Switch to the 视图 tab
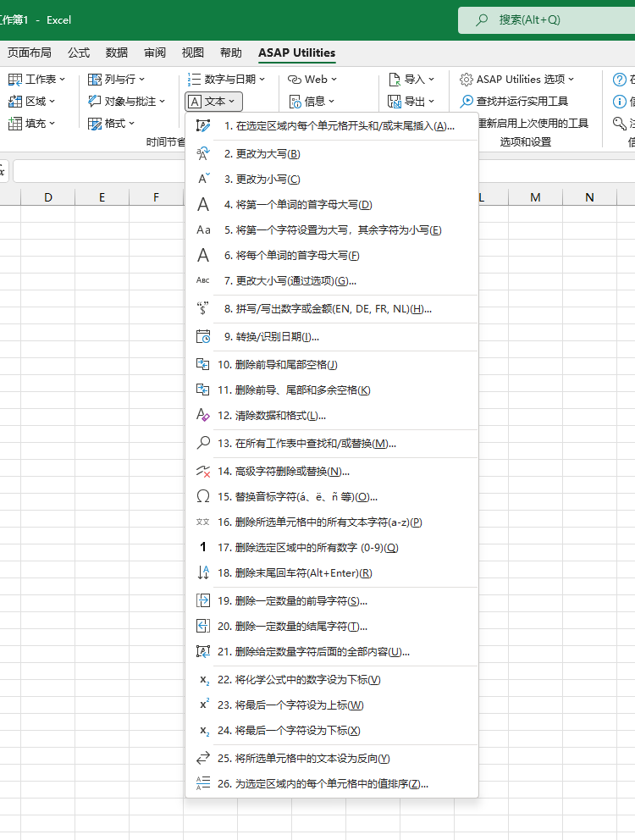635x840 pixels. (x=193, y=52)
